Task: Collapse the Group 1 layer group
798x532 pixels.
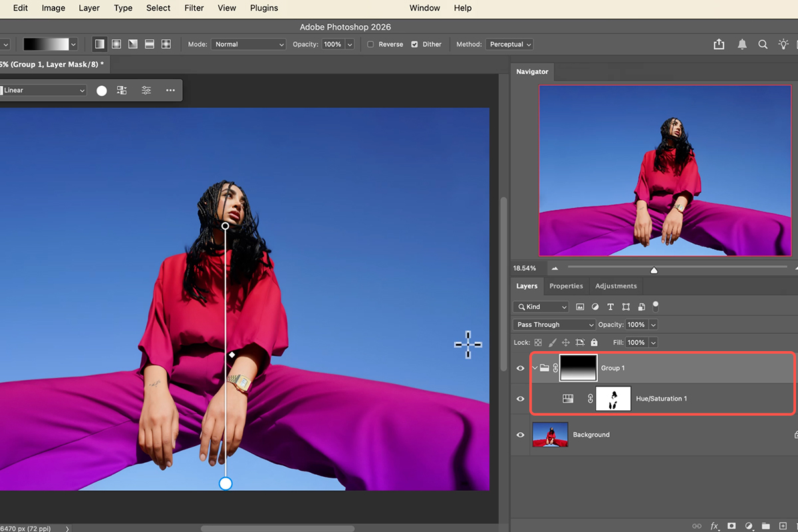Action: [x=535, y=368]
